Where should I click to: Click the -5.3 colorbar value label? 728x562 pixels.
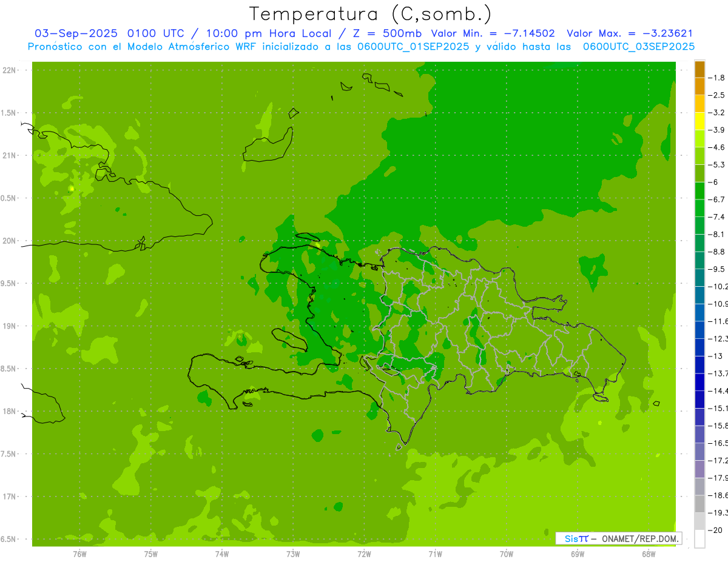pyautogui.click(x=716, y=164)
